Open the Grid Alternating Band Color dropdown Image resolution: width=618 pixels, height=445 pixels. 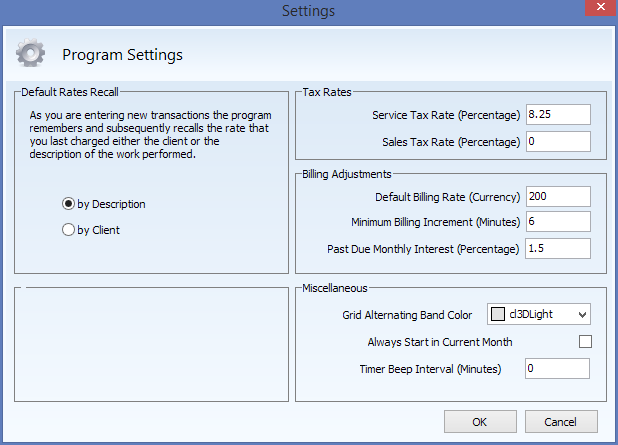[582, 315]
